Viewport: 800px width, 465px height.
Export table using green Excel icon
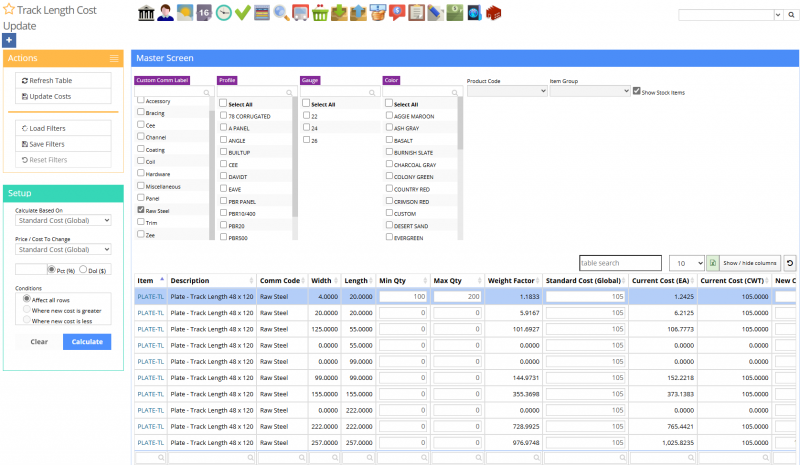[712, 263]
